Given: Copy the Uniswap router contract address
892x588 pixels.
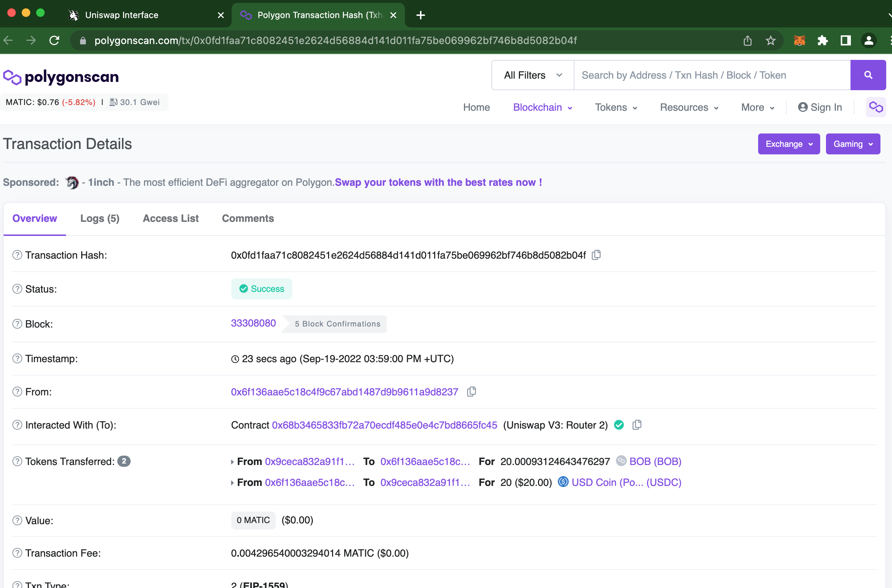Looking at the screenshot, I should 637,425.
